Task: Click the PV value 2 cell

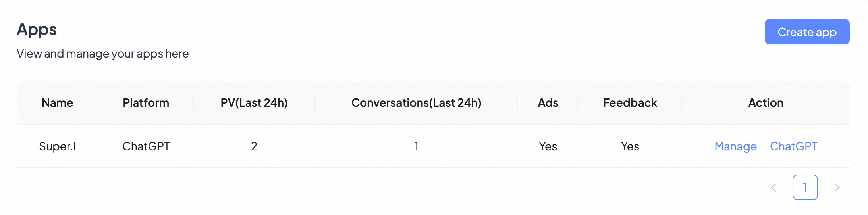Action: (254, 146)
